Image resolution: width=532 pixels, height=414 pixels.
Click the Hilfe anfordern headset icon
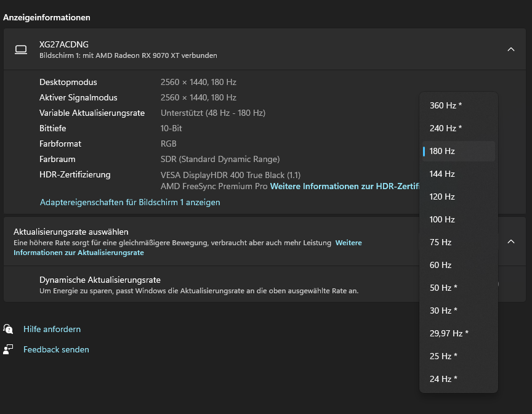coord(8,329)
